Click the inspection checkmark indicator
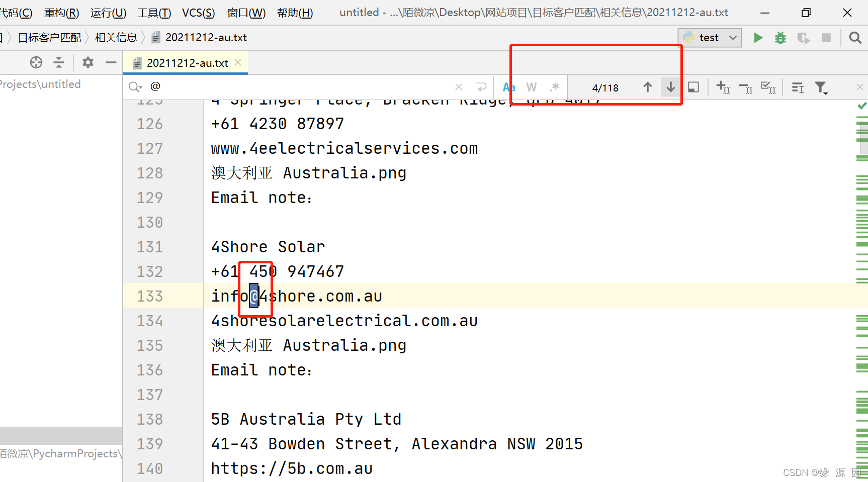The height and width of the screenshot is (482, 868). tap(862, 106)
